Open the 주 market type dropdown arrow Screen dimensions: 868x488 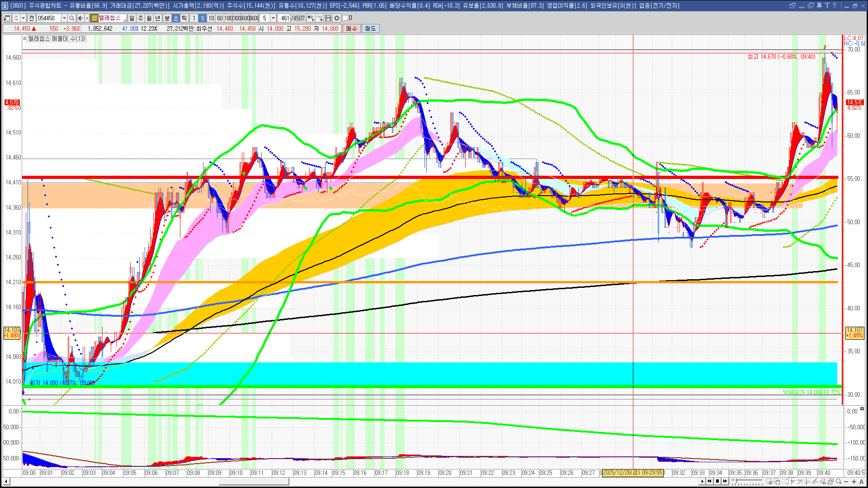tap(24, 18)
